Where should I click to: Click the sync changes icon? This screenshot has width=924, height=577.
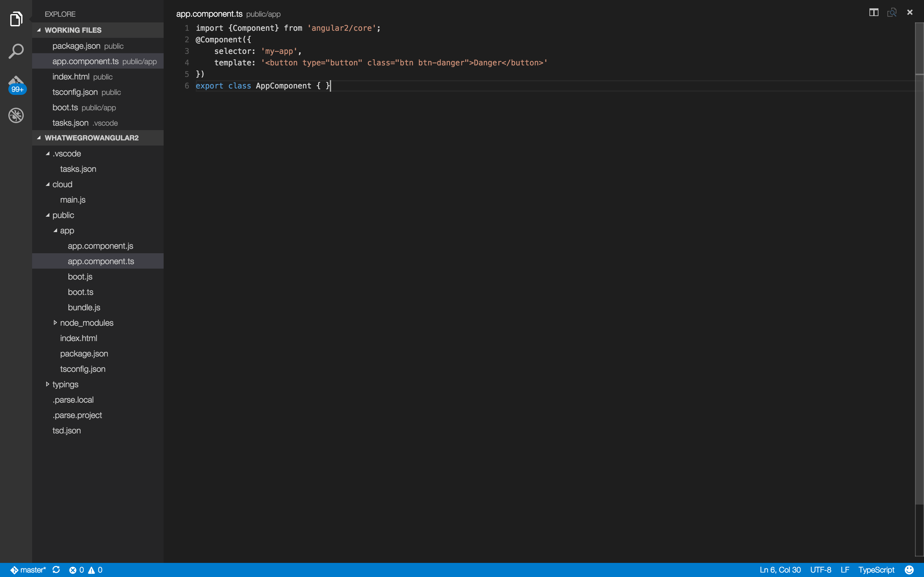56,570
